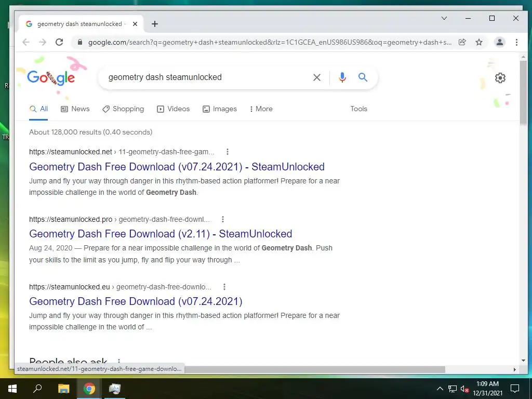Click the horizontal scrollbar right arrow
Screen dimensions: 532x399
pos(515,369)
